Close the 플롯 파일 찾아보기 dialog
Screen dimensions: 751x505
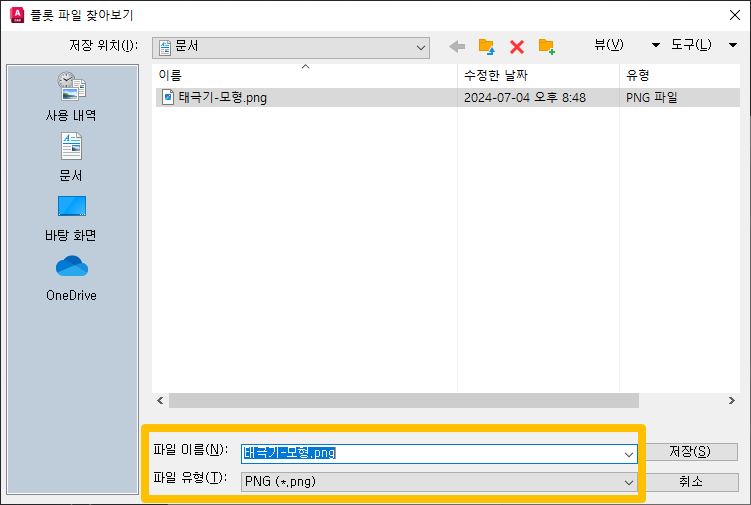[x=735, y=15]
